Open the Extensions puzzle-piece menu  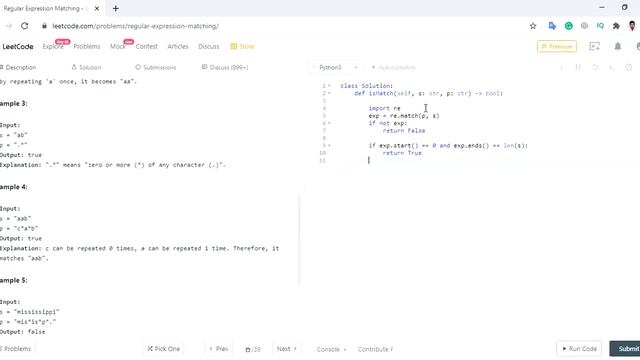tap(616, 26)
